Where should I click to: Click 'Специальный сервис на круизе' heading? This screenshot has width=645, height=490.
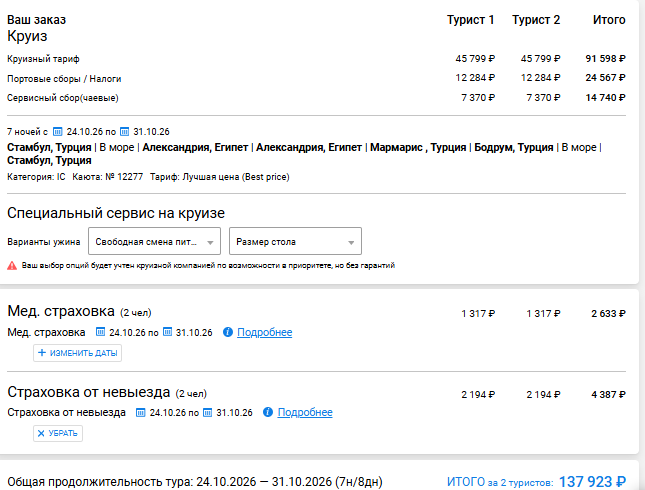[116, 213]
